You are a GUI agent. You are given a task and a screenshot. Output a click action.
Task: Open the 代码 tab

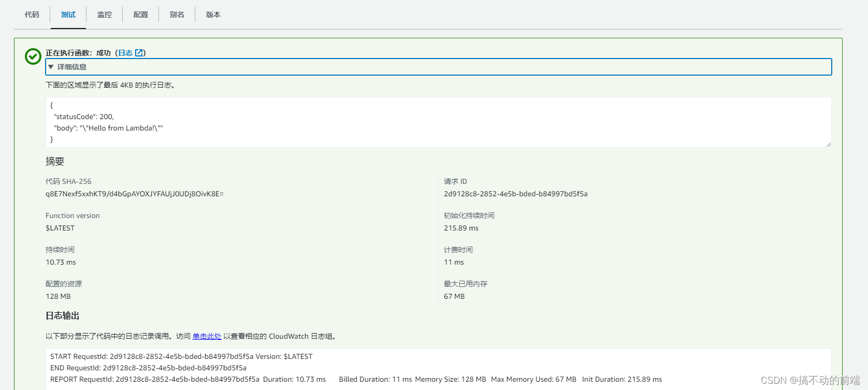point(32,15)
